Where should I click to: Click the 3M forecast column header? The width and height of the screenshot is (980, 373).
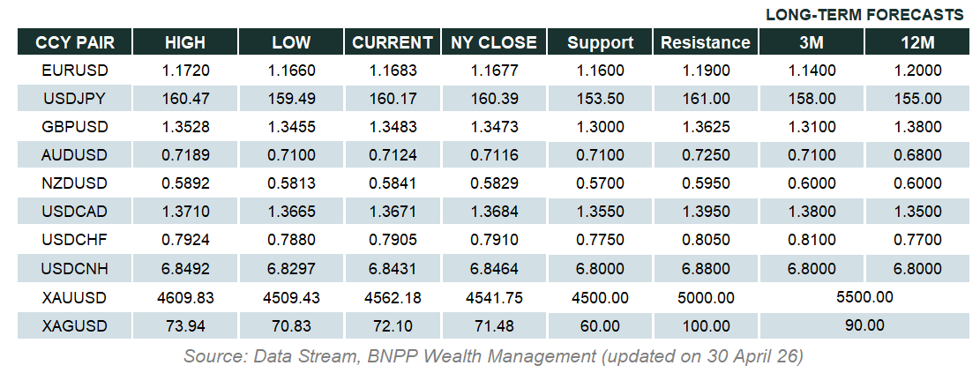(812, 42)
